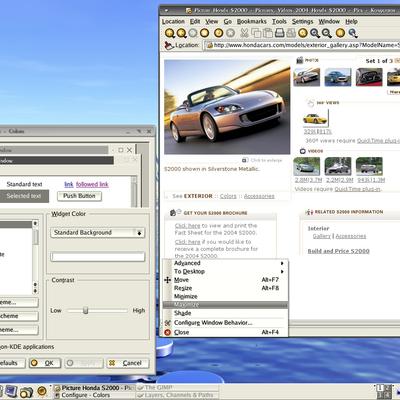Image resolution: width=400 pixels, height=400 pixels.
Task: Switch to The GIMP taskbar entry
Action: [177, 388]
